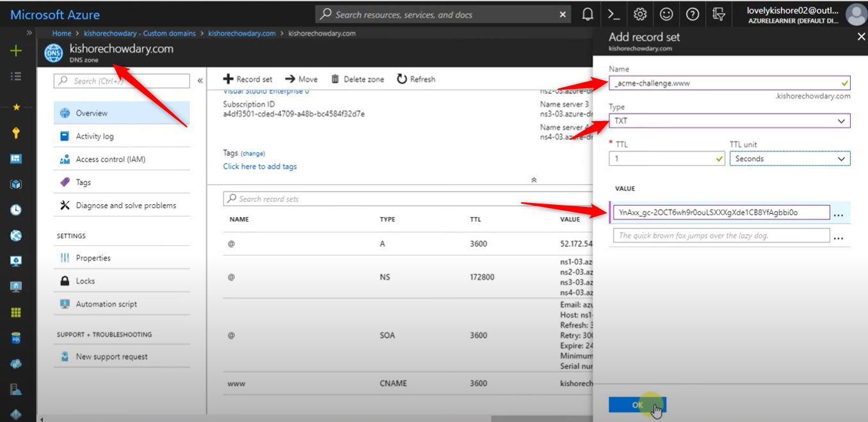The image size is (868, 422).
Task: Expand the portal sidebar chevrons
Action: 29,33
